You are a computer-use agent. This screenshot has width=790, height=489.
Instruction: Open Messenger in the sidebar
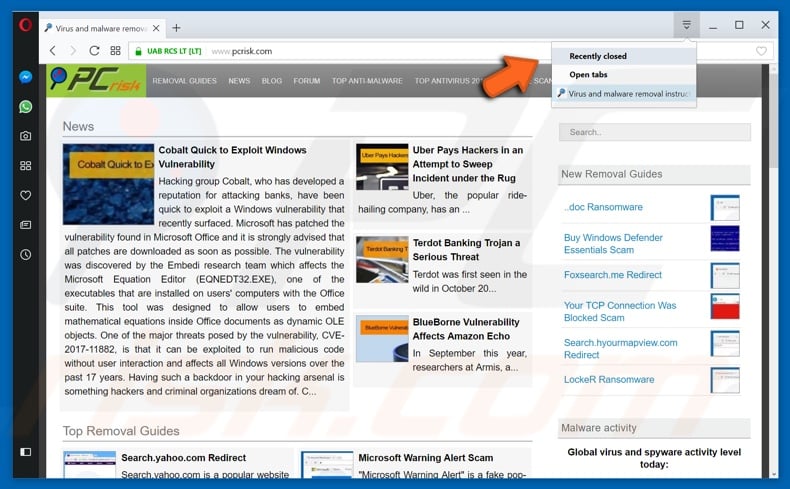point(25,77)
